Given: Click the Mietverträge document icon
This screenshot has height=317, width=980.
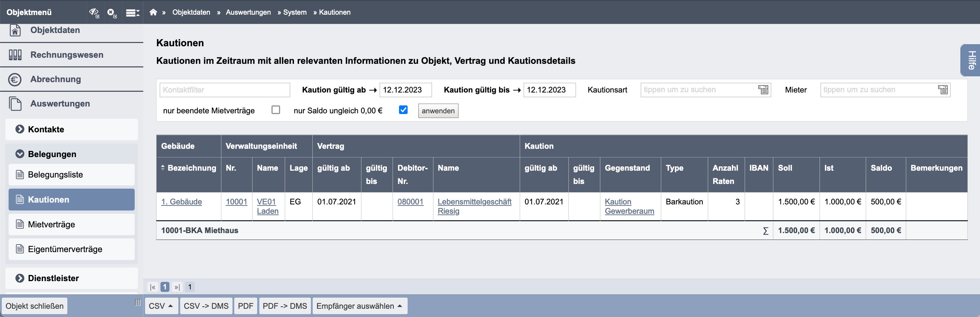Looking at the screenshot, I should (20, 224).
